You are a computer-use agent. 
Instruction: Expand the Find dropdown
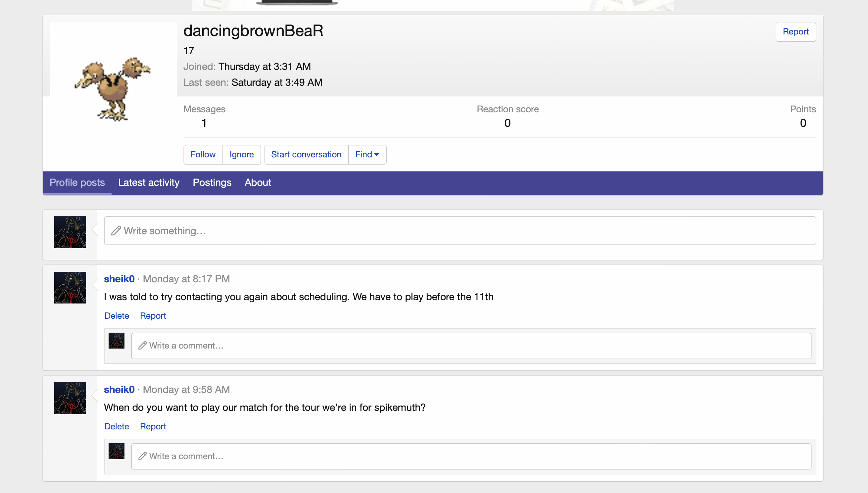pyautogui.click(x=367, y=154)
